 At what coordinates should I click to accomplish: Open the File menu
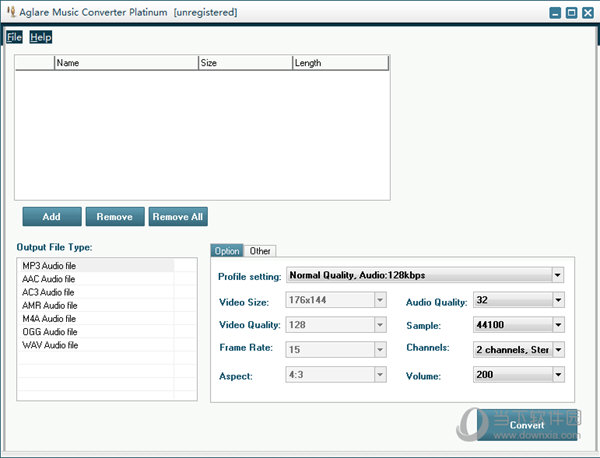point(14,37)
